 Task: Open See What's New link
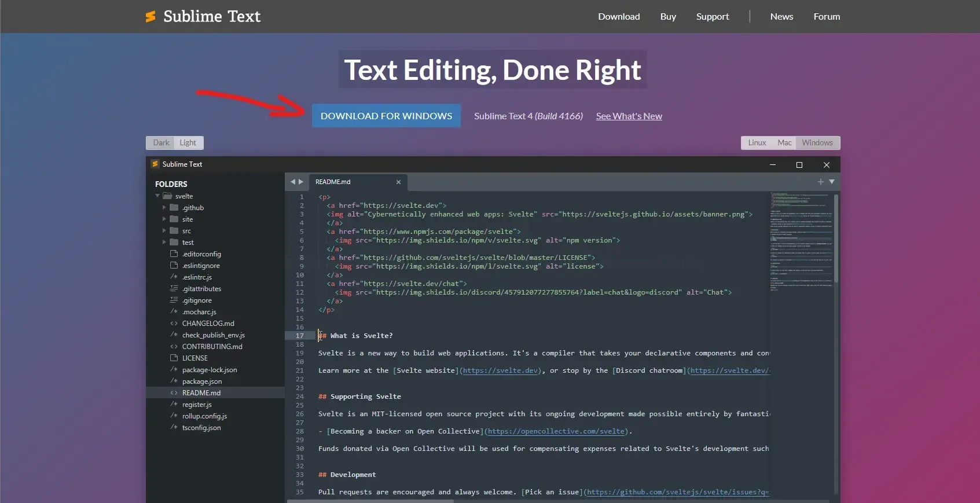(629, 116)
